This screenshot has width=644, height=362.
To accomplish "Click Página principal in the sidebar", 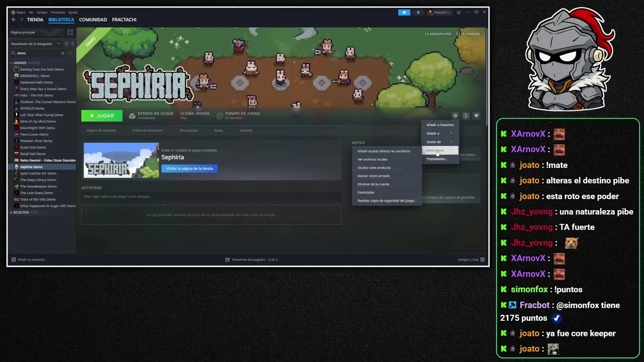I will click(x=23, y=32).
